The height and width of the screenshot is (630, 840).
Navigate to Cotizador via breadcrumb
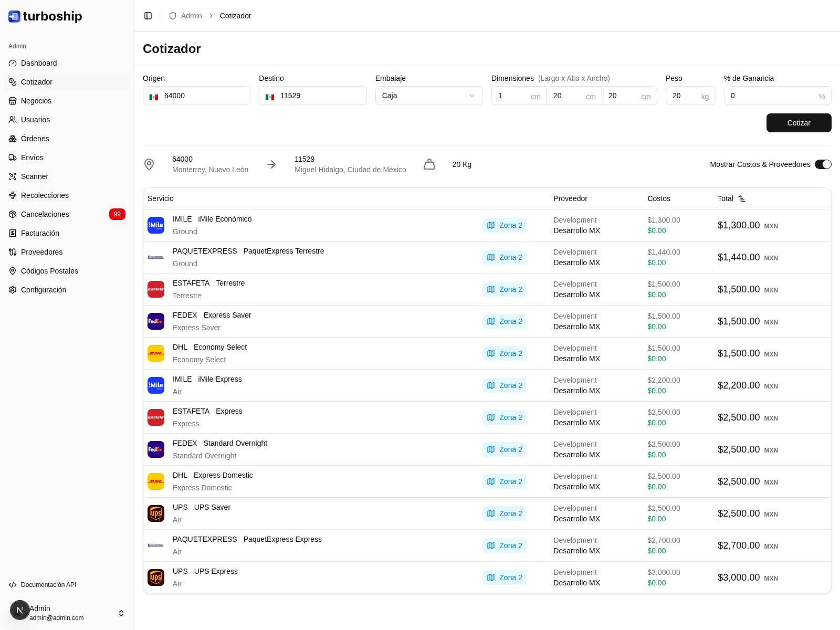(235, 16)
